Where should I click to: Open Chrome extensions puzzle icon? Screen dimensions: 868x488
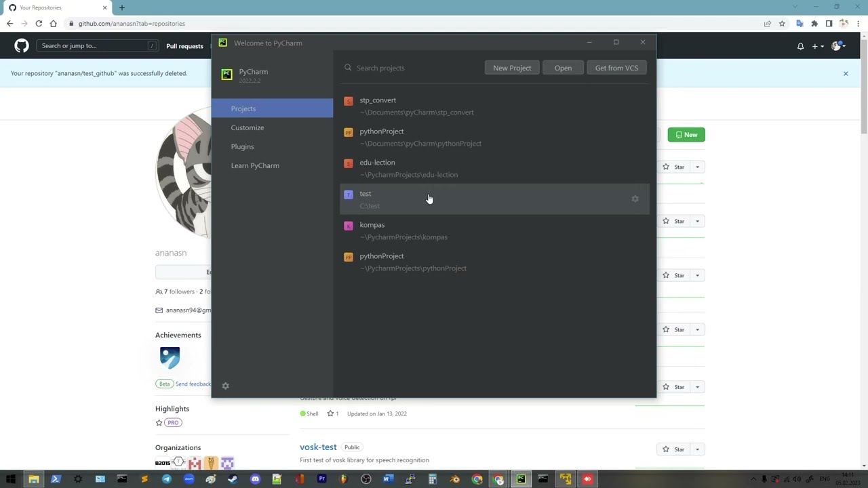(814, 24)
